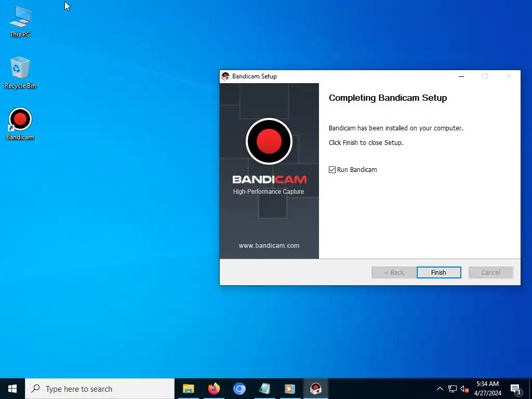The width and height of the screenshot is (532, 399).
Task: Click the search magnifier icon
Action: tap(36, 389)
